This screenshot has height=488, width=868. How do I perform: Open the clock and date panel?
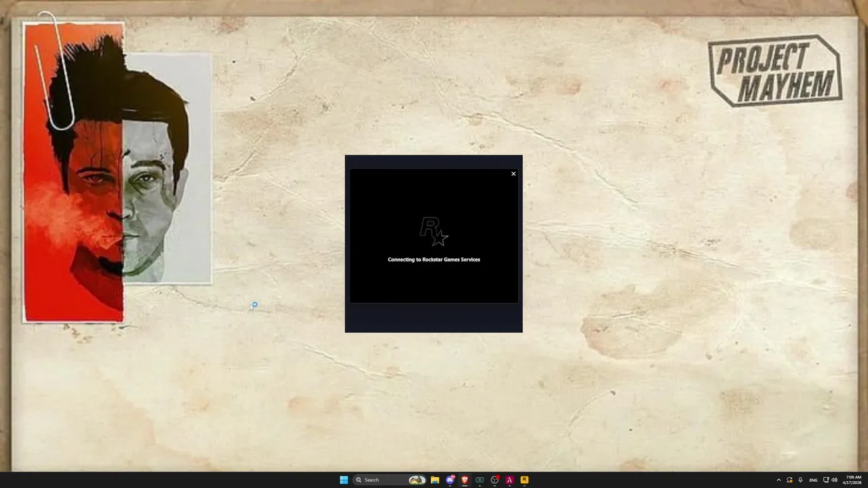(854, 480)
